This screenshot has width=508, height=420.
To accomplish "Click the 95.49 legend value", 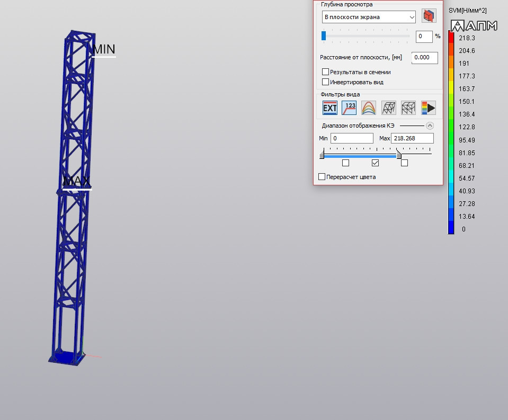I will [x=467, y=140].
